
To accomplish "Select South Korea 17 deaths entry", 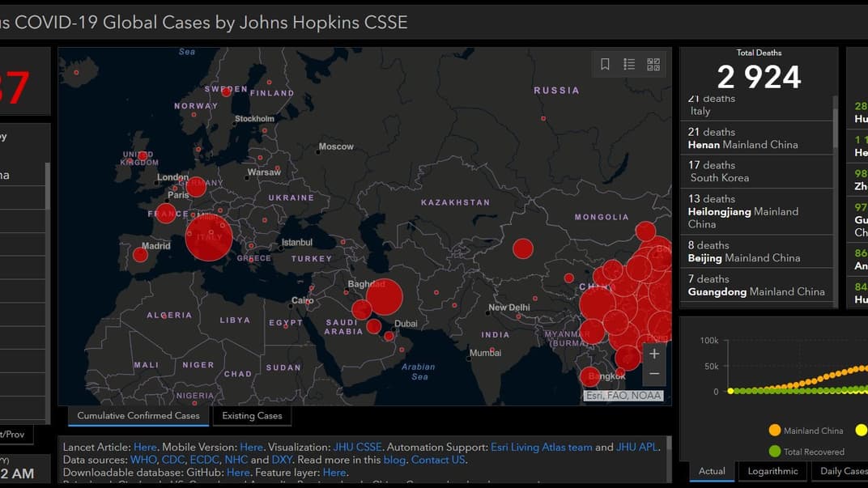I will (756, 172).
